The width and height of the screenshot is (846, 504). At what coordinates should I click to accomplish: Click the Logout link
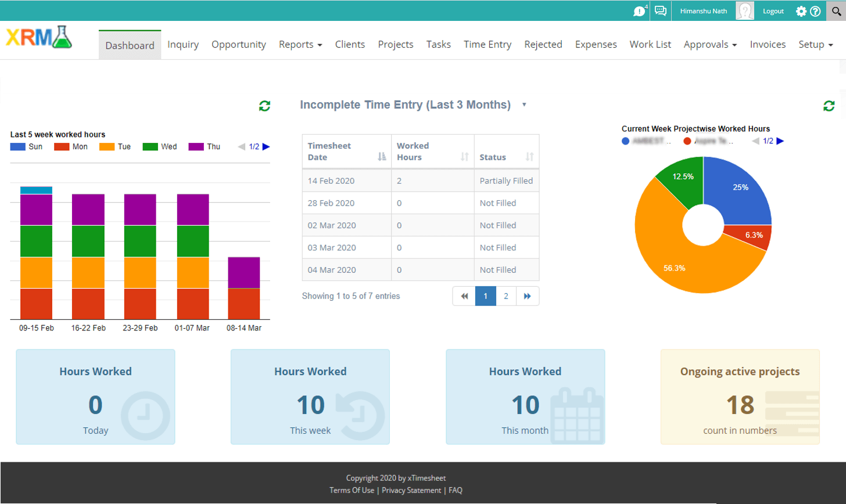pos(773,11)
